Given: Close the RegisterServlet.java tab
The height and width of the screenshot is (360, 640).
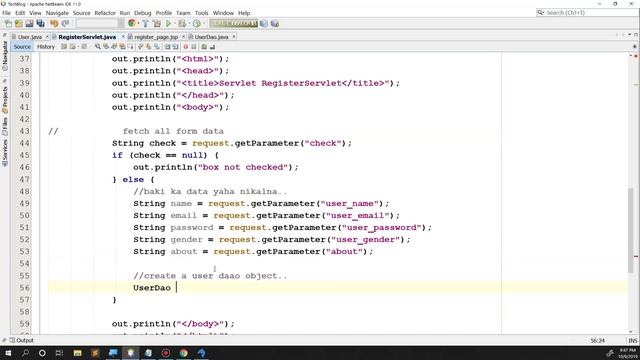Looking at the screenshot, I should tap(123, 37).
